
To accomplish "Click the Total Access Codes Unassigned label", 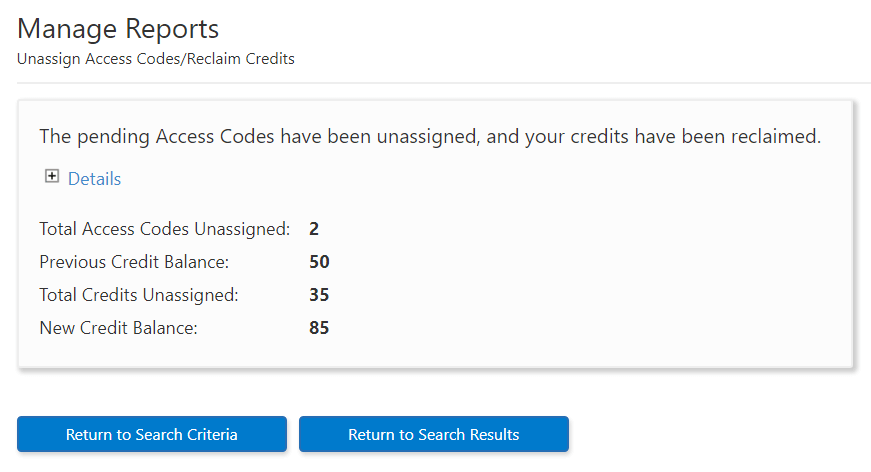I will 164,229.
